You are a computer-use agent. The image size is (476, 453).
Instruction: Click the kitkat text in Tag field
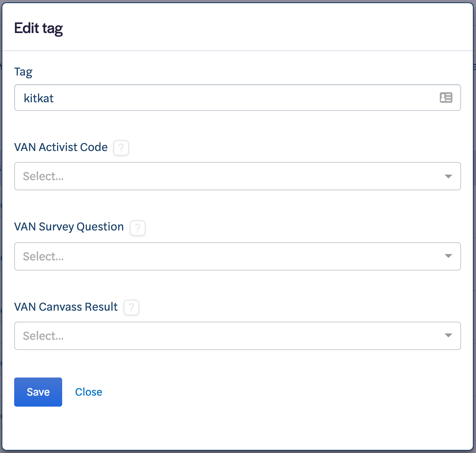click(x=39, y=98)
